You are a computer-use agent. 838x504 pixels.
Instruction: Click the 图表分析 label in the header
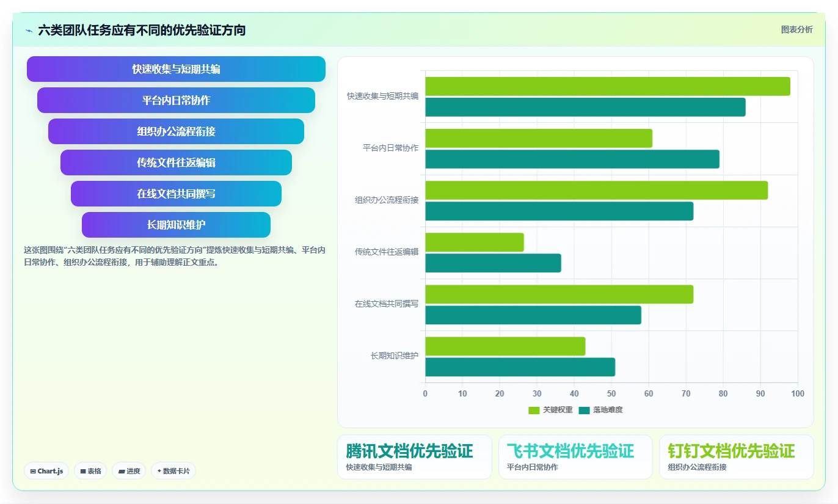pos(796,29)
